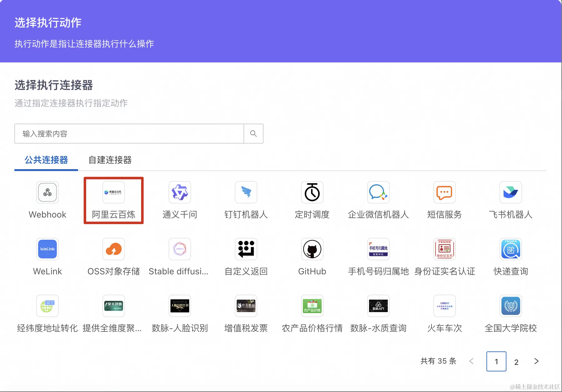
Task: Switch to the 公共连接器 tab
Action: [x=46, y=160]
